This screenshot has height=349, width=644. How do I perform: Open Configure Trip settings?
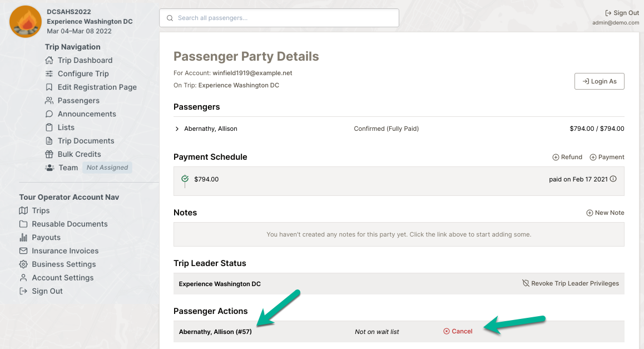tap(83, 73)
